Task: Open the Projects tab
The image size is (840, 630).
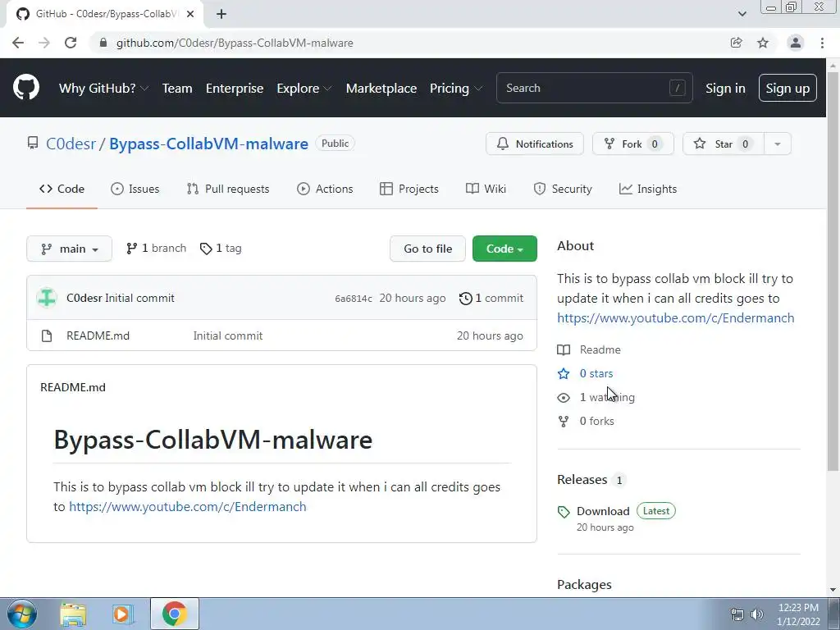Action: (x=409, y=189)
